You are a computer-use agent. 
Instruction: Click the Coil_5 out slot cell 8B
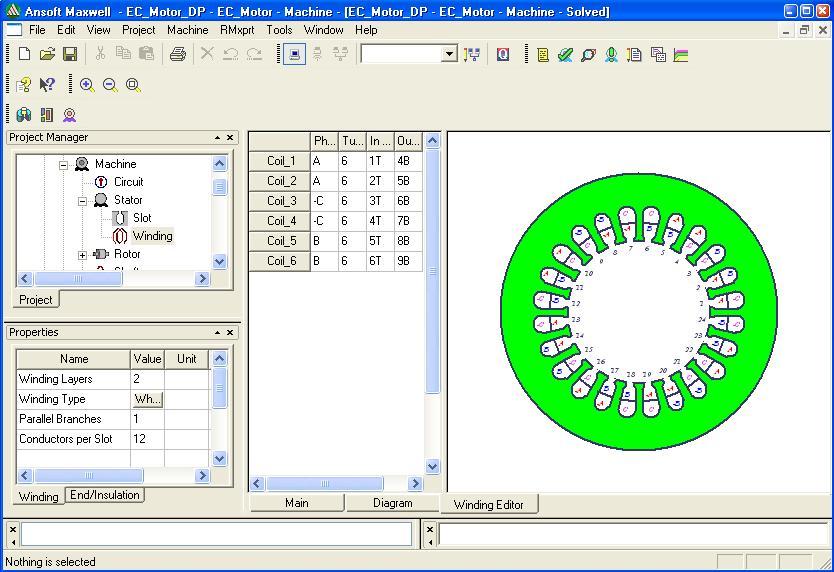tap(408, 241)
